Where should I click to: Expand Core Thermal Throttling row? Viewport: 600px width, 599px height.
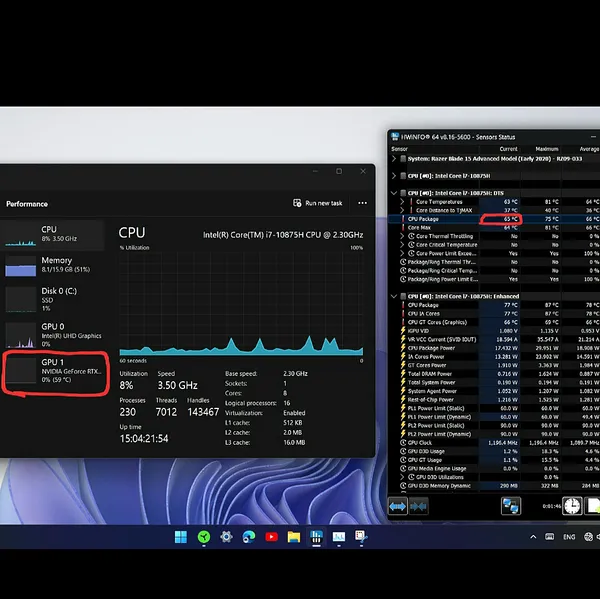(x=402, y=236)
